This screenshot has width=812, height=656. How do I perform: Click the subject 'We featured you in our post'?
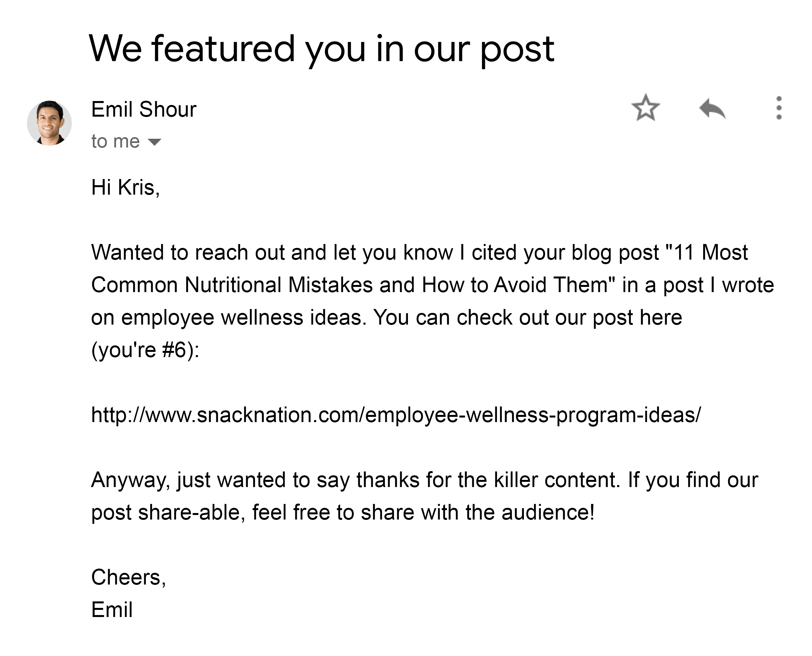pos(322,49)
